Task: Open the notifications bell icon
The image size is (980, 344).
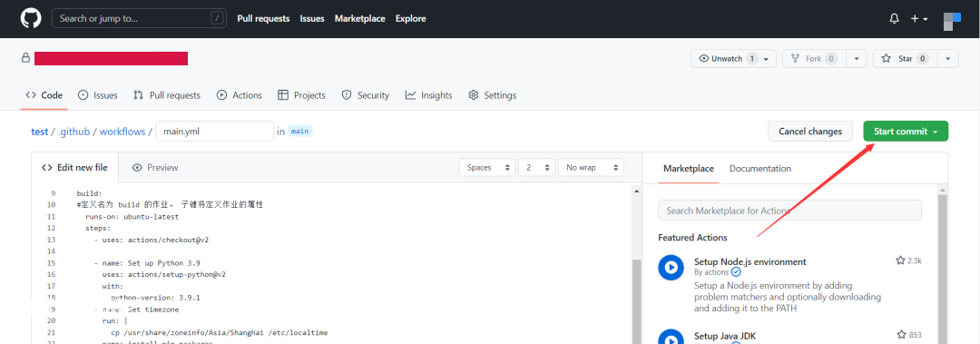Action: (895, 19)
